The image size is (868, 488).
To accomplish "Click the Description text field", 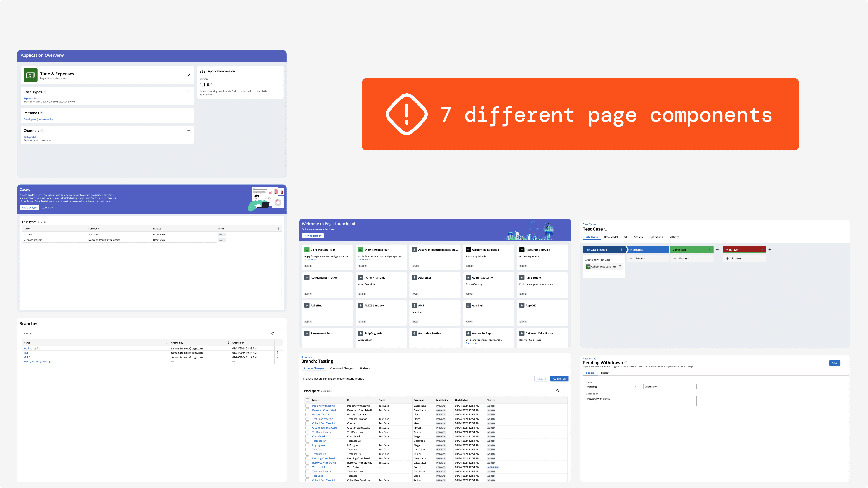I will click(x=641, y=401).
